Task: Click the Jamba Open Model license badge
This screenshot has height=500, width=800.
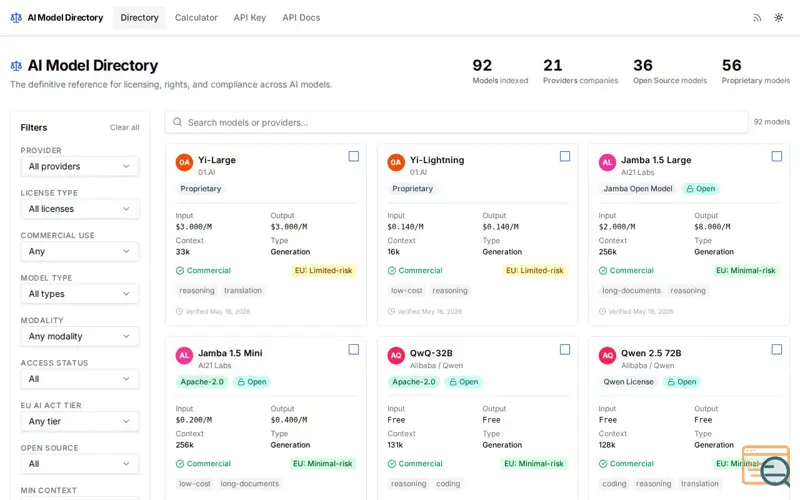Action: pos(638,189)
